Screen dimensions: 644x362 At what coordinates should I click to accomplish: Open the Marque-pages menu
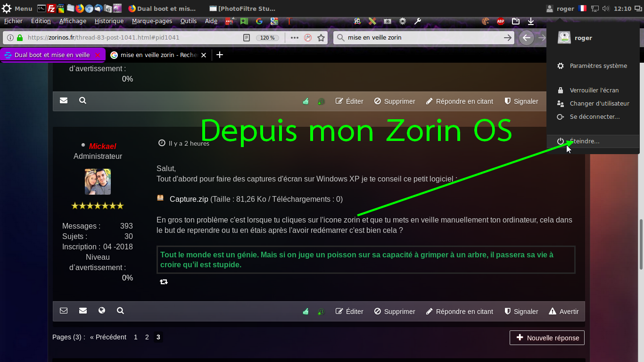[x=152, y=21]
